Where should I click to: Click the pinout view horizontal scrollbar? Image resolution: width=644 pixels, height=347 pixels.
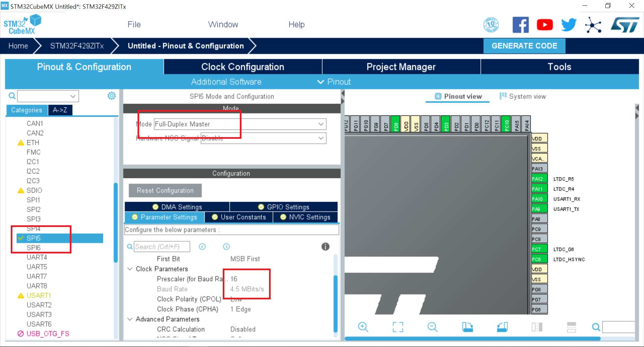click(x=473, y=339)
